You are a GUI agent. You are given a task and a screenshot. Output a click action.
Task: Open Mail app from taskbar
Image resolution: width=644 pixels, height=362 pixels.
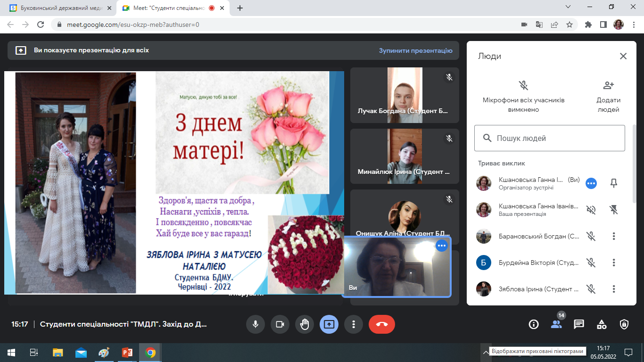[81, 352]
